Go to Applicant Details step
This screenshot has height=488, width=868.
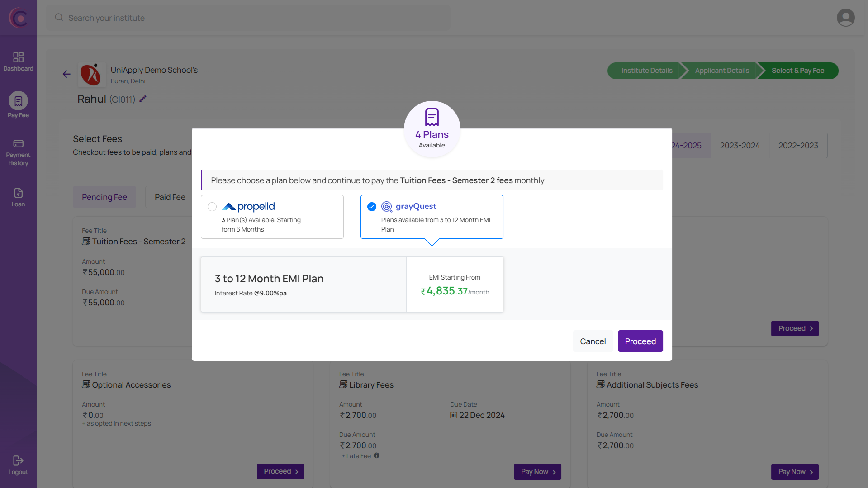pos(721,71)
